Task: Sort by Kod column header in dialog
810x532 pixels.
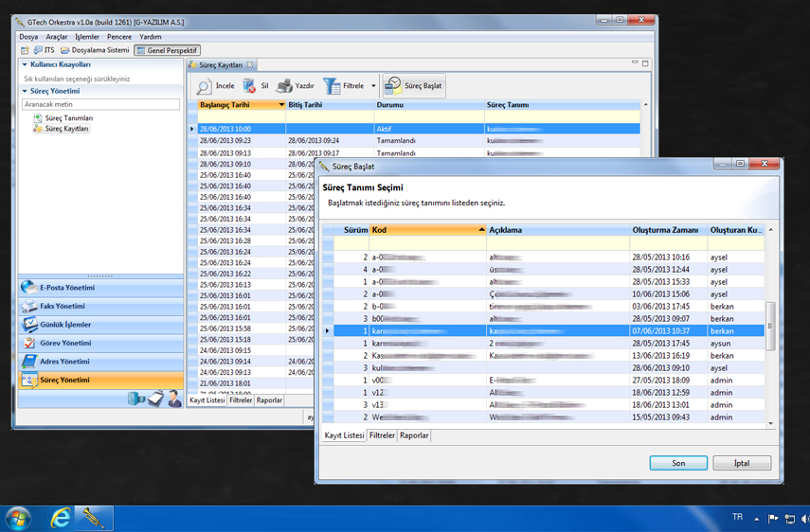Action: pos(426,230)
